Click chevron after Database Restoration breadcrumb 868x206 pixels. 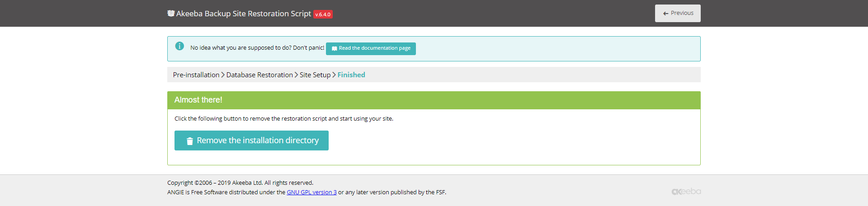coord(296,75)
